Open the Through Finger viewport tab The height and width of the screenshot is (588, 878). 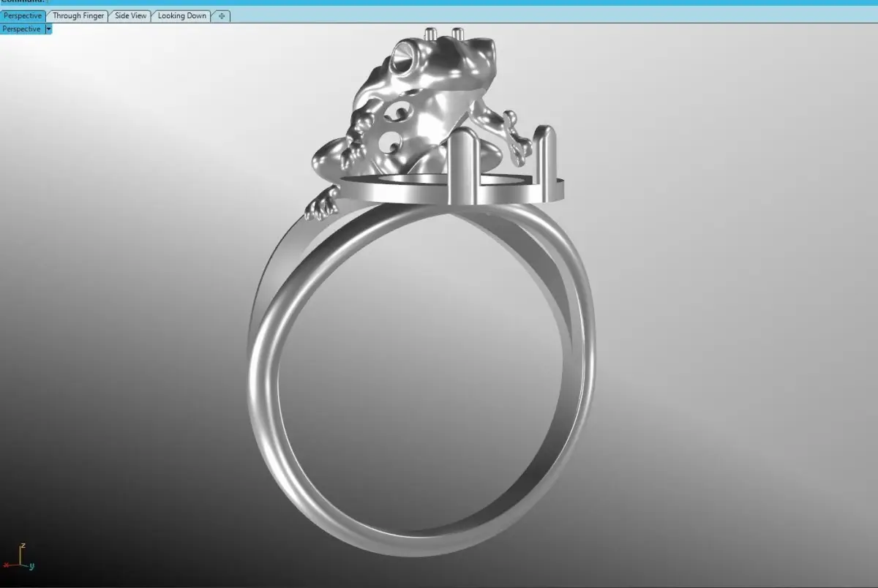point(78,15)
